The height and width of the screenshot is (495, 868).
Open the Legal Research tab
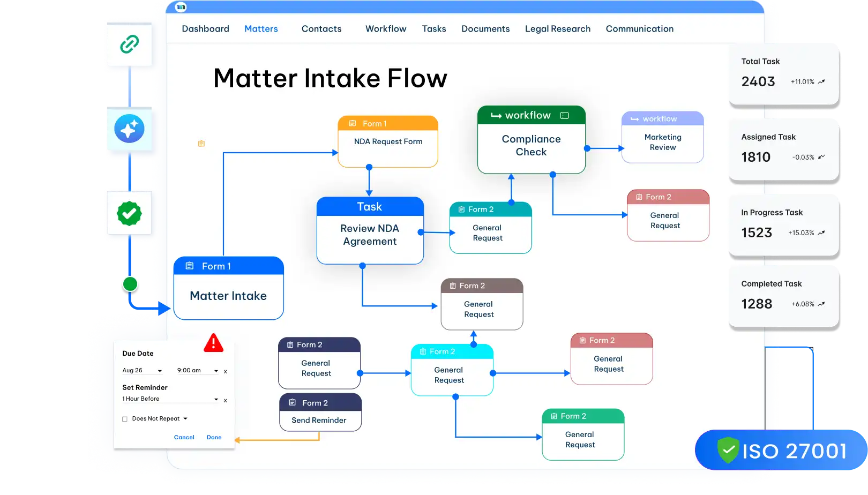click(558, 29)
